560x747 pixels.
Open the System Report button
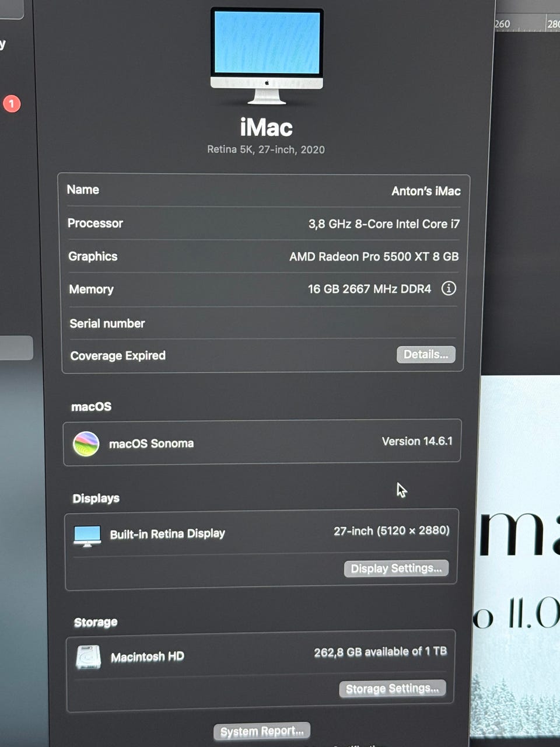(262, 731)
